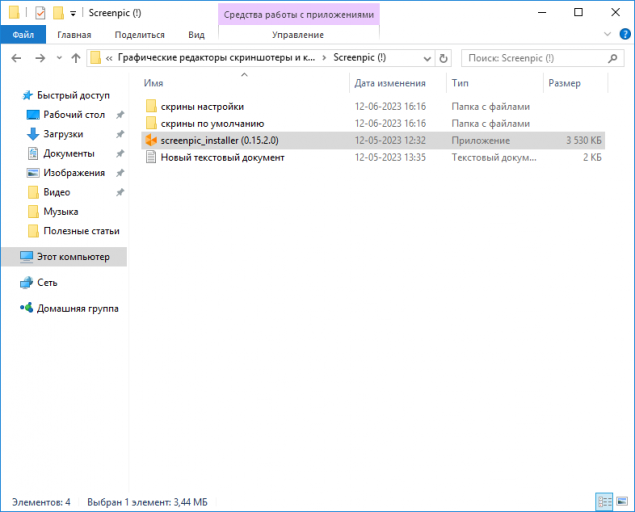Open the Управление ribbon tab
This screenshot has width=635, height=512.
click(x=298, y=35)
